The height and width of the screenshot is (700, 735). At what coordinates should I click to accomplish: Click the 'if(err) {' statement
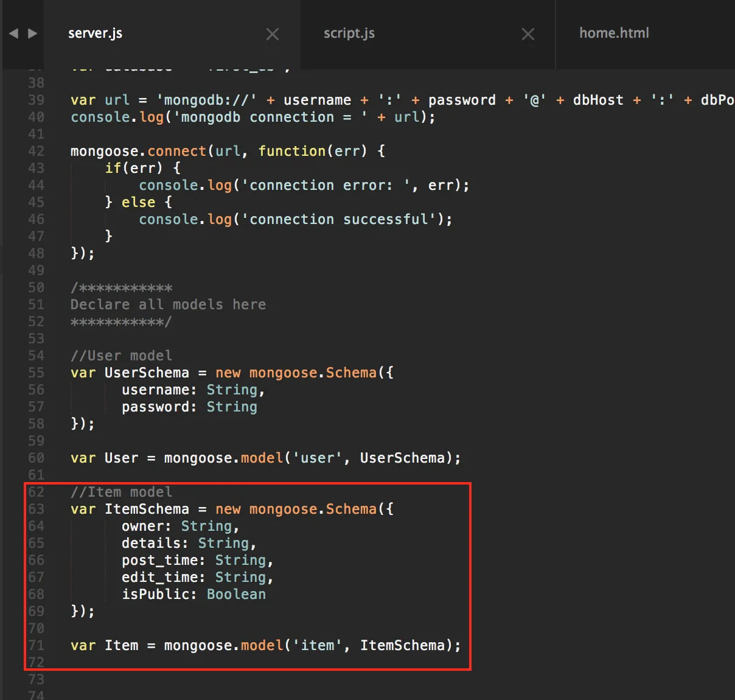coord(142,168)
